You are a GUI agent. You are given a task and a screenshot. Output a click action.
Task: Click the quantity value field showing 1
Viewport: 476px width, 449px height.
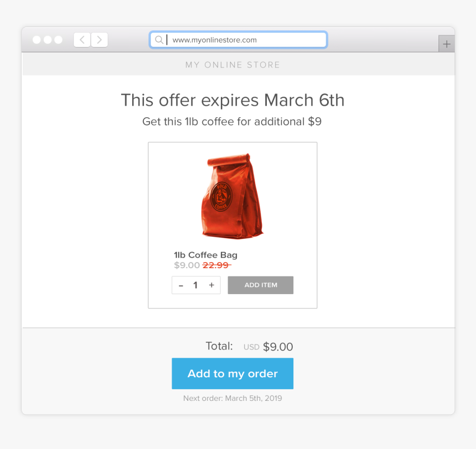(195, 285)
